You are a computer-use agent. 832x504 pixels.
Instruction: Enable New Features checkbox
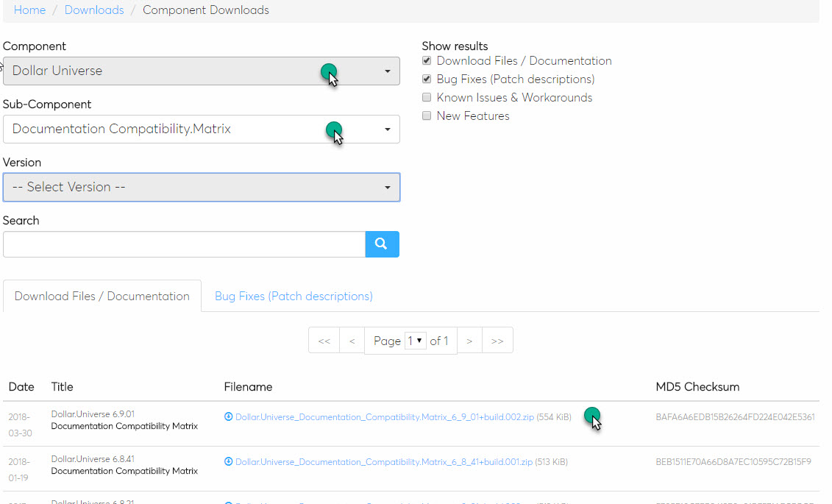[427, 116]
